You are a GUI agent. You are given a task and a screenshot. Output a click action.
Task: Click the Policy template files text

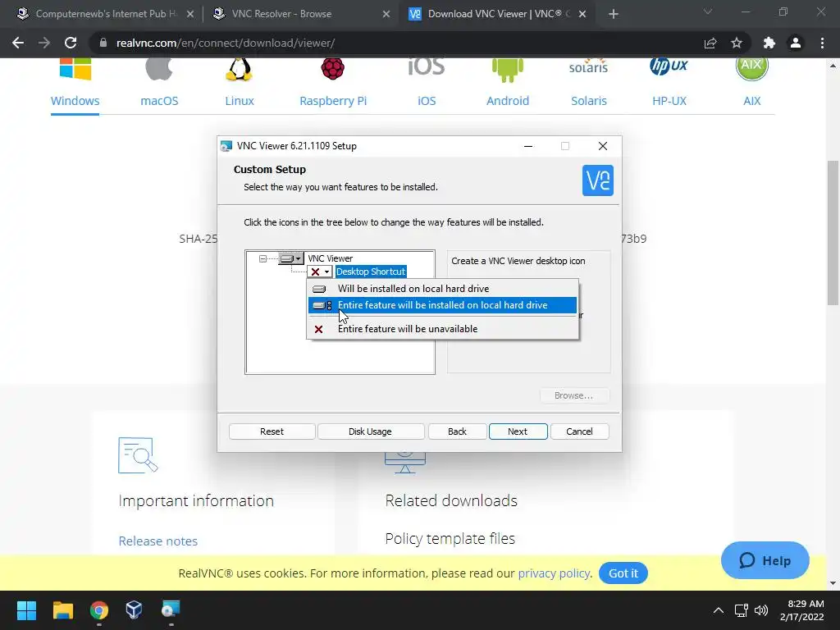[x=450, y=538]
